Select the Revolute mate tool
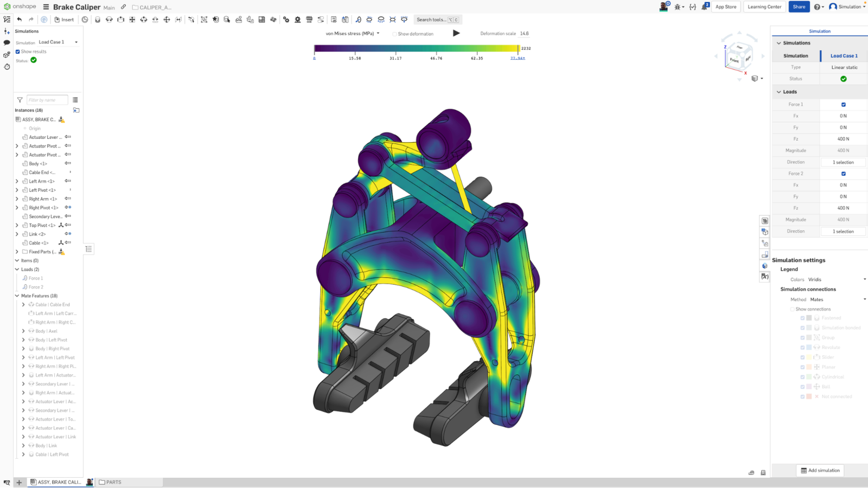 110,20
